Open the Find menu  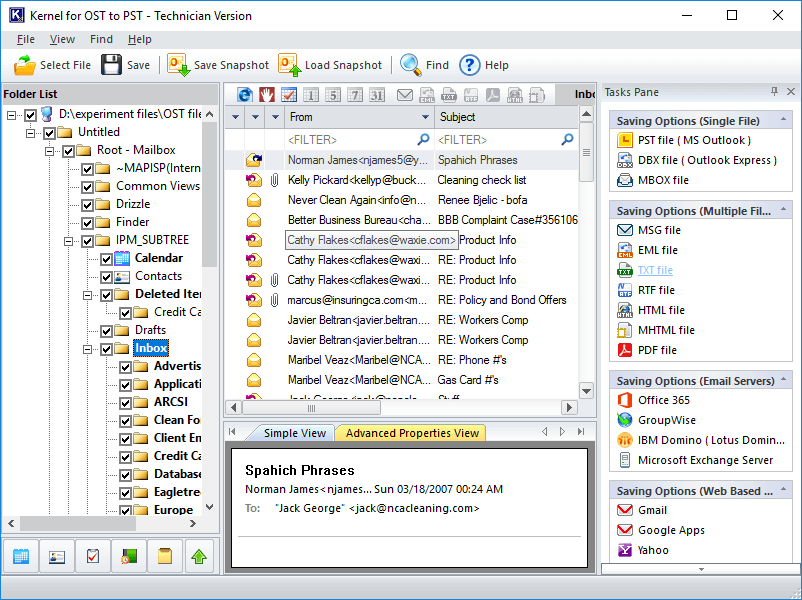pyautogui.click(x=101, y=39)
